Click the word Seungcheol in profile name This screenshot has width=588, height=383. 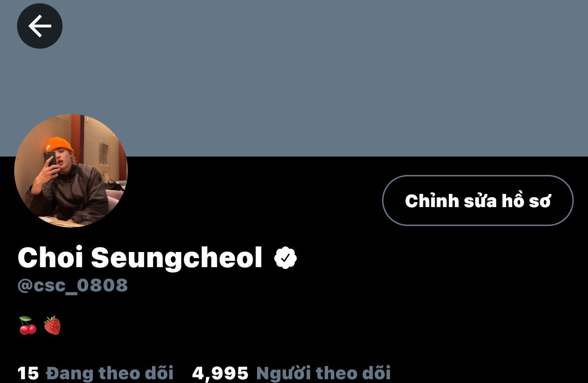click(x=177, y=258)
